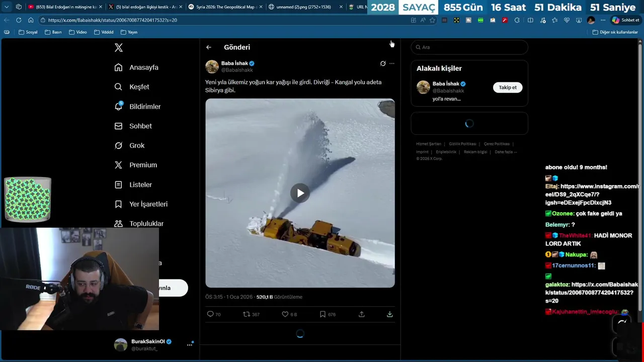Click the browser reload button

[19, 20]
